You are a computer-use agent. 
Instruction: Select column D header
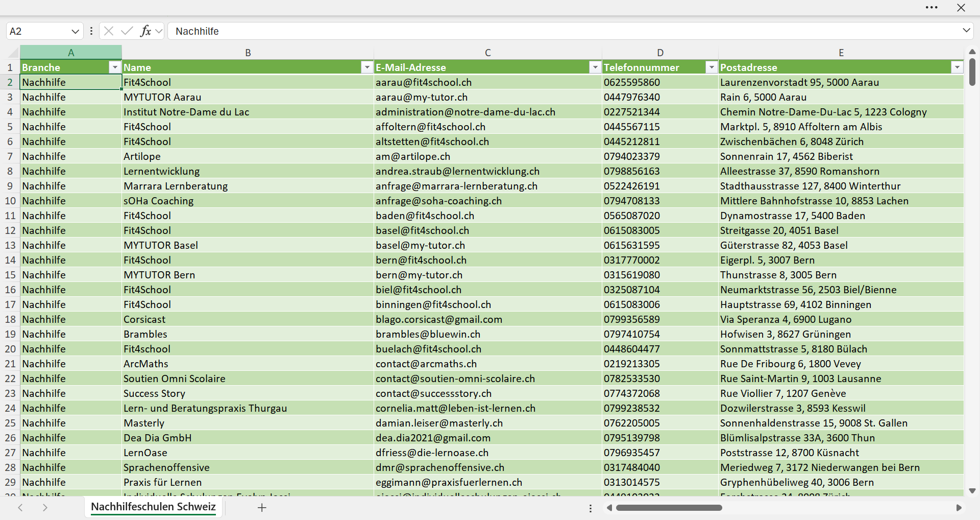pyautogui.click(x=660, y=53)
